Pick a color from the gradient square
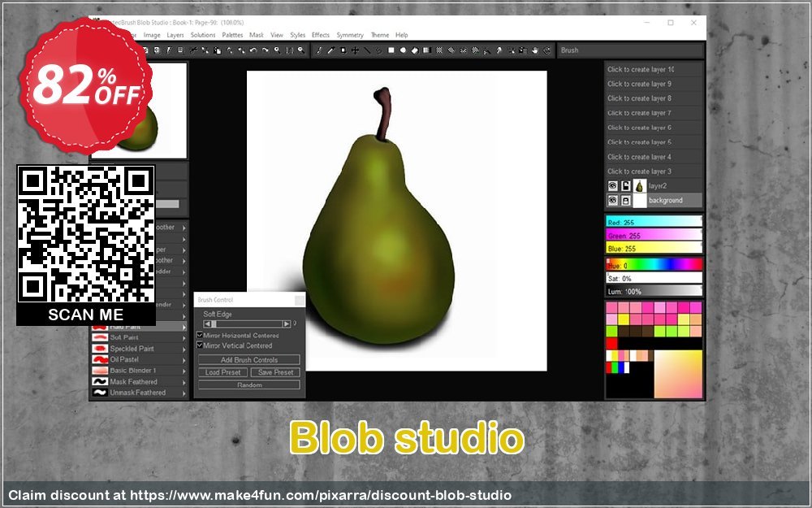Viewport: 812px width, 508px height. [x=678, y=374]
